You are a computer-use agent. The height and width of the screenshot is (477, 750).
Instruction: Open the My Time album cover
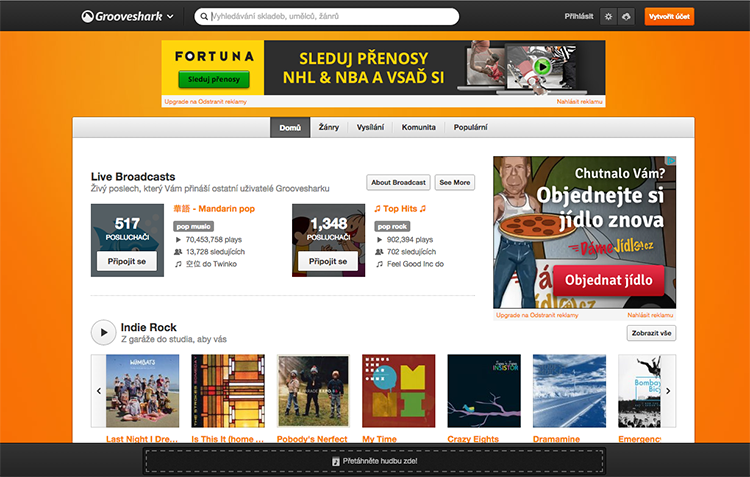point(399,391)
